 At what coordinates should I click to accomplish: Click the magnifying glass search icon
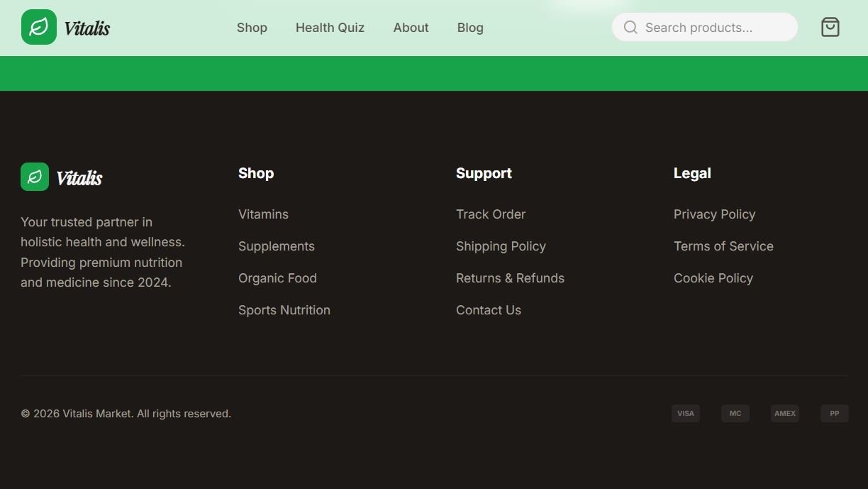pyautogui.click(x=630, y=27)
